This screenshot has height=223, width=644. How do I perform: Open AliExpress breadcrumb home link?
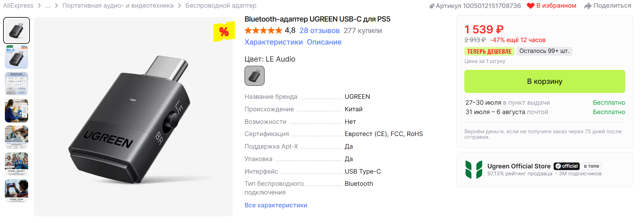tap(18, 6)
